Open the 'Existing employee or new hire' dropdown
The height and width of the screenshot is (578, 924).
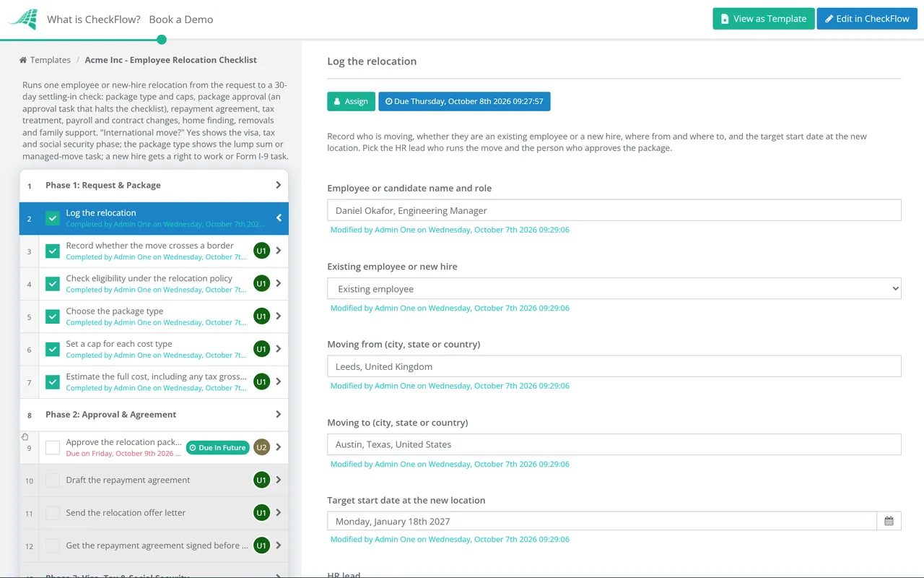click(614, 288)
